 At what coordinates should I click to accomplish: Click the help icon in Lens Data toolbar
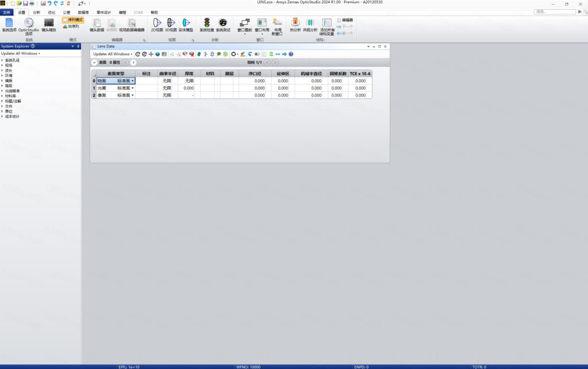pos(291,54)
